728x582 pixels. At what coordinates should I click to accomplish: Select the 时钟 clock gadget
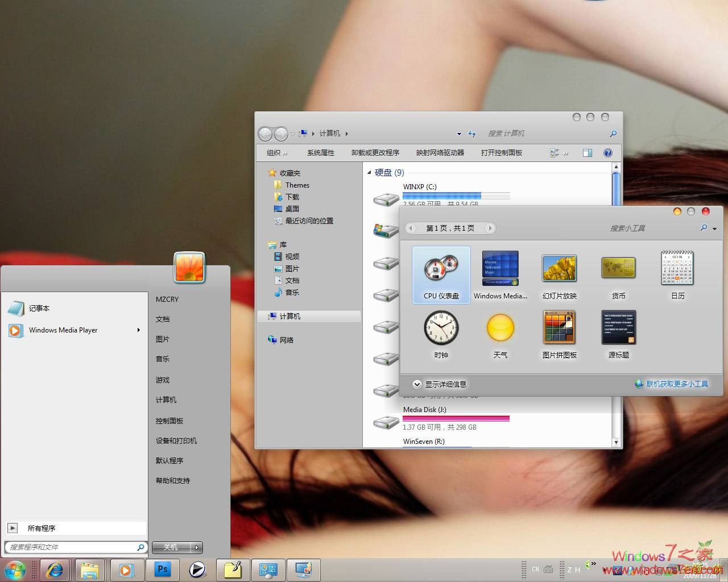tap(441, 334)
